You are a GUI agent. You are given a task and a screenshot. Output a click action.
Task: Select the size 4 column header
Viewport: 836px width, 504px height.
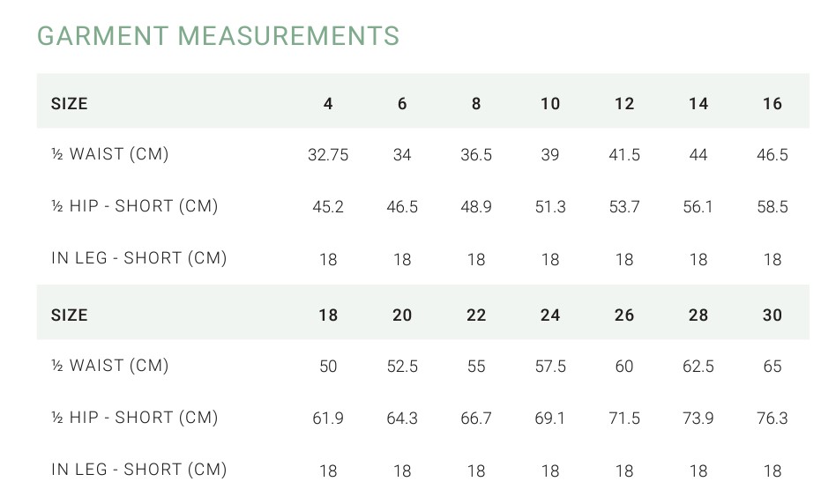pos(328,103)
